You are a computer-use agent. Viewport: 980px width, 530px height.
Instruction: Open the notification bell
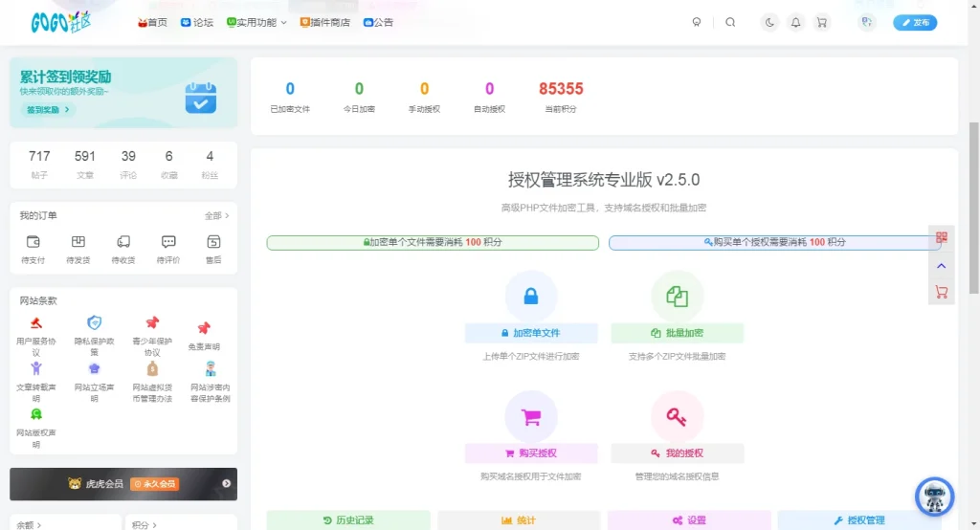coord(795,23)
